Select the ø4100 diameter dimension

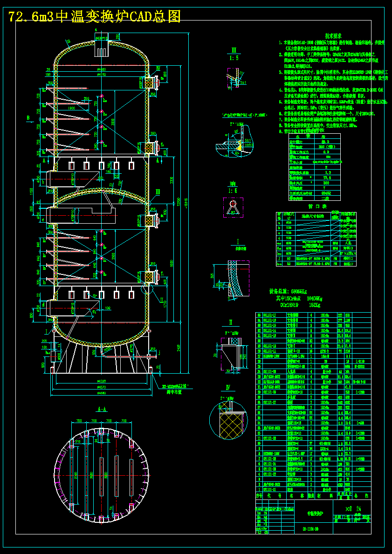tap(102, 75)
